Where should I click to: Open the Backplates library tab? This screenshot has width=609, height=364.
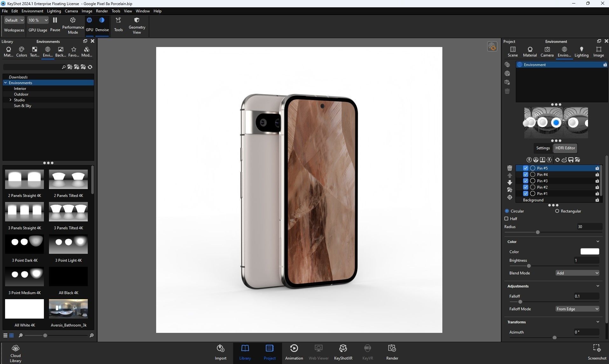click(60, 52)
